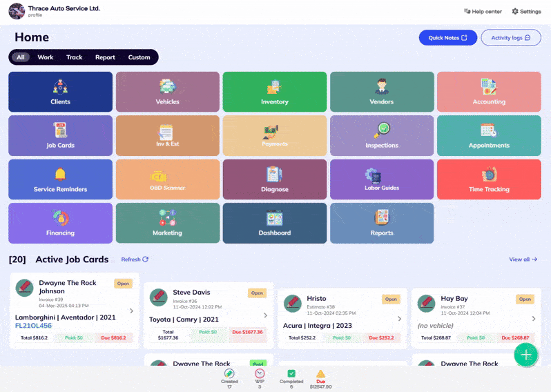Click the Activity logs button

point(511,37)
